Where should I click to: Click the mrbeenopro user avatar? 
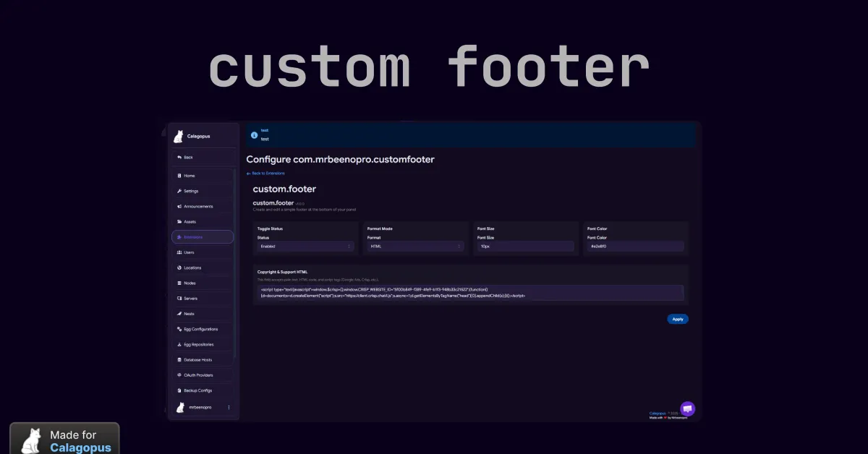(180, 408)
